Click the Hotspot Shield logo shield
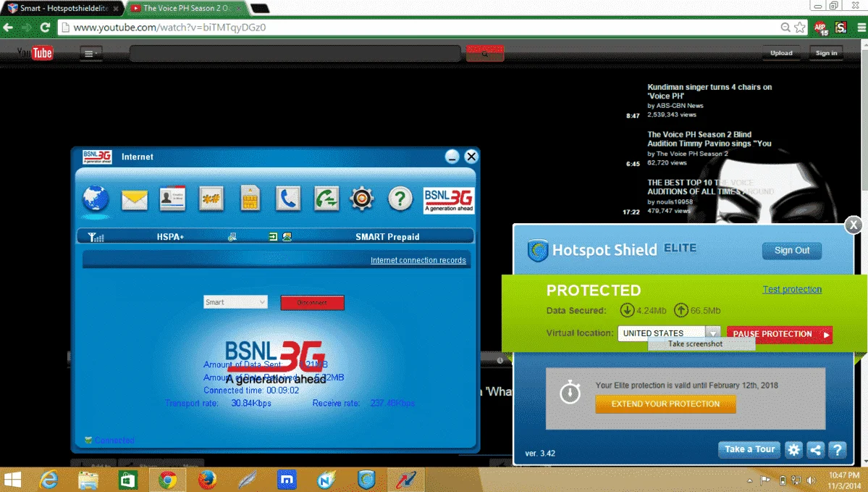868x492 pixels. 537,251
